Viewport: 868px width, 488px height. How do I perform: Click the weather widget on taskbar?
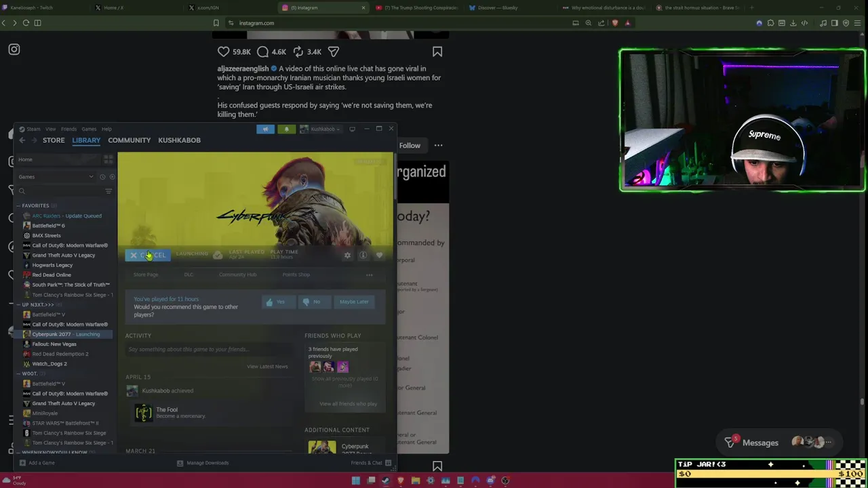(14, 481)
